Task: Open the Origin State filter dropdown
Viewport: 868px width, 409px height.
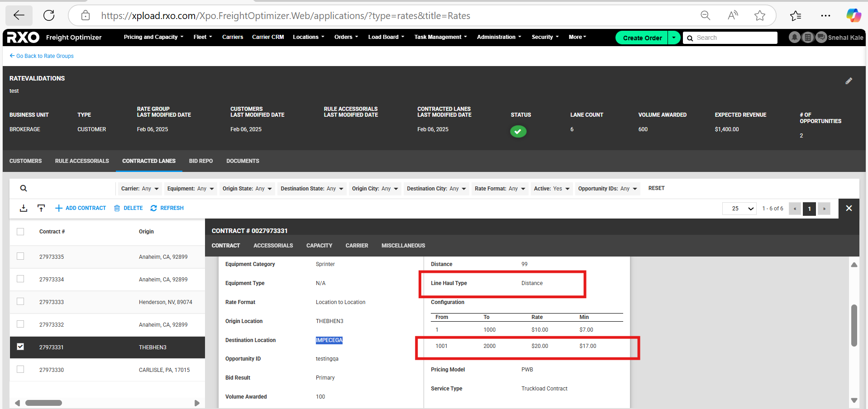Action: pos(247,189)
